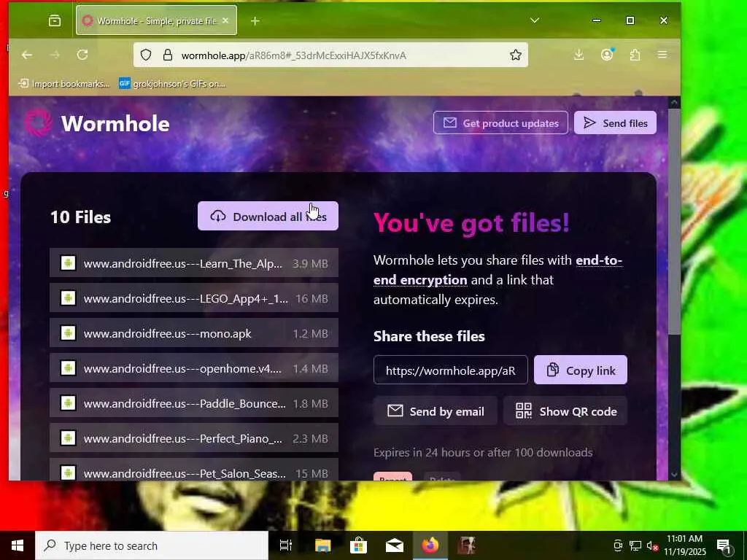Click Get product updates button
This screenshot has width=747, height=560.
point(500,122)
